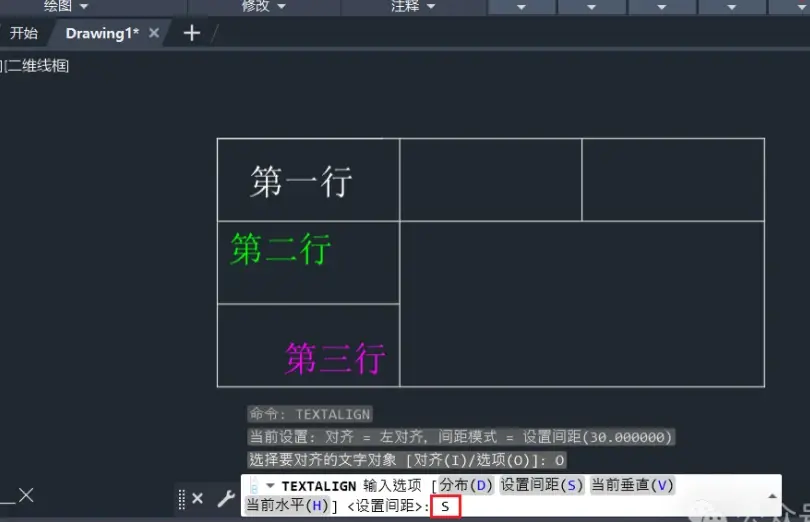Choose the 当前垂直(V) command option
The height and width of the screenshot is (523, 810).
pos(632,485)
